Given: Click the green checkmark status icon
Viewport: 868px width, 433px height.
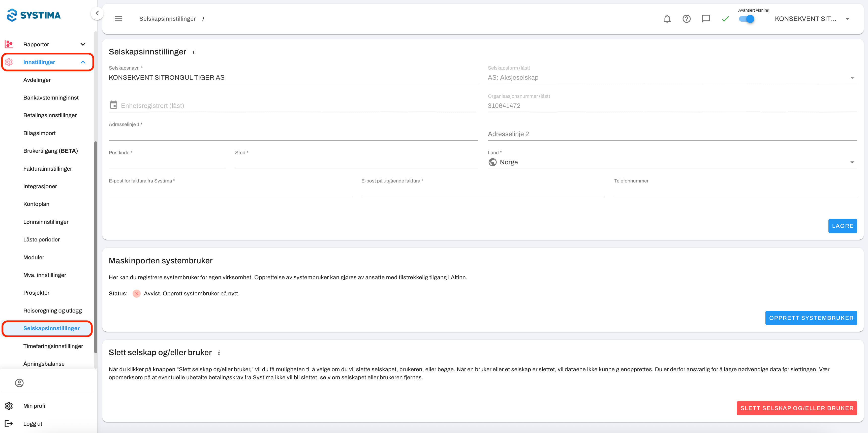Looking at the screenshot, I should click(725, 19).
